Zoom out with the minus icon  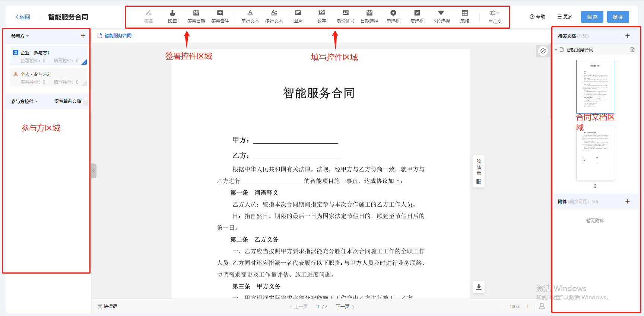[x=502, y=306]
